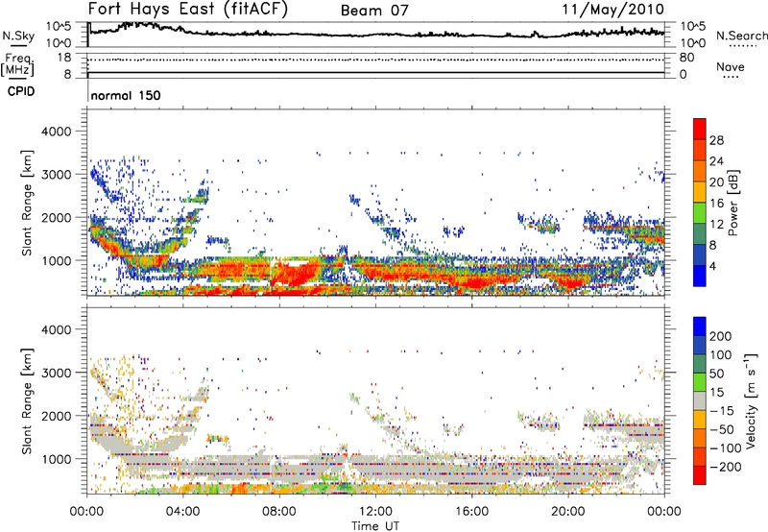Click '4000' tick on power panel range axis
The image size is (768, 532).
tap(57, 132)
